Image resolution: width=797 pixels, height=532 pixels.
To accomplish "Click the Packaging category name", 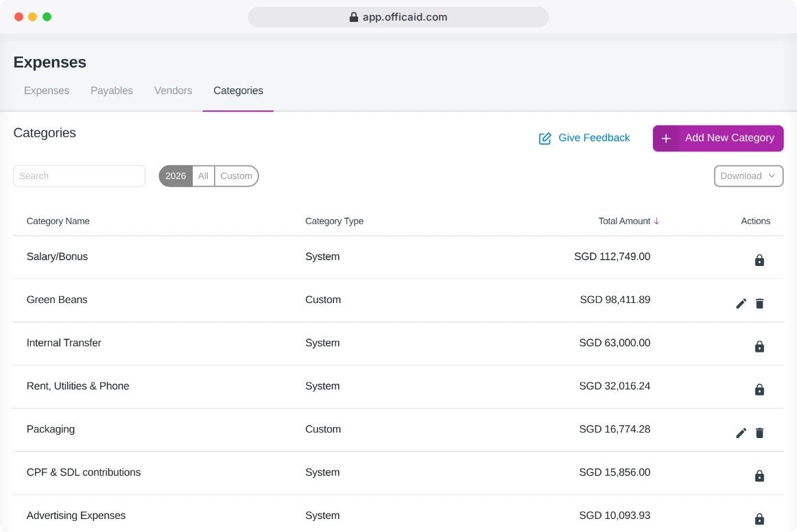I will (x=50, y=429).
